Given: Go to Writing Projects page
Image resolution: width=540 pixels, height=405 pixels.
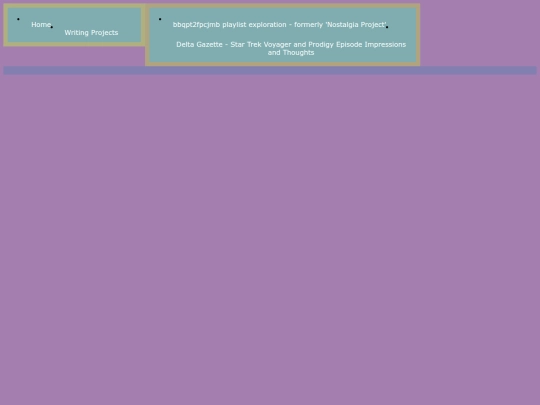Looking at the screenshot, I should click(x=91, y=33).
